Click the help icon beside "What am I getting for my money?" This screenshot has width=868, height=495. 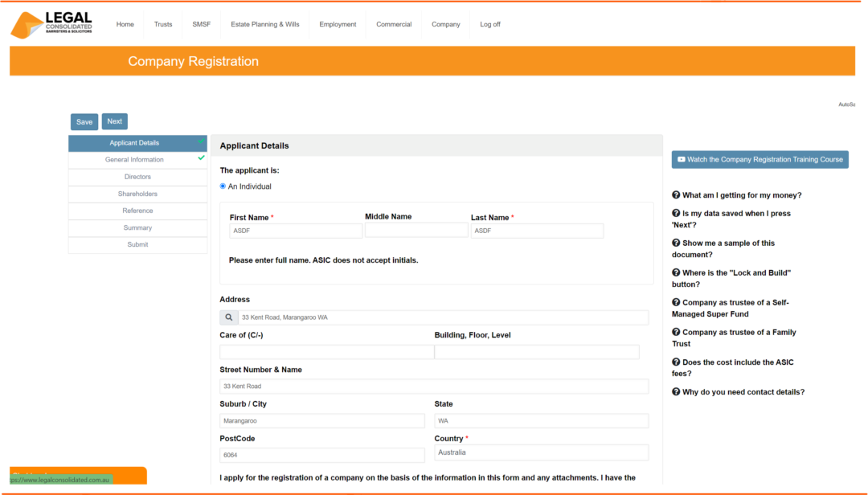675,194
